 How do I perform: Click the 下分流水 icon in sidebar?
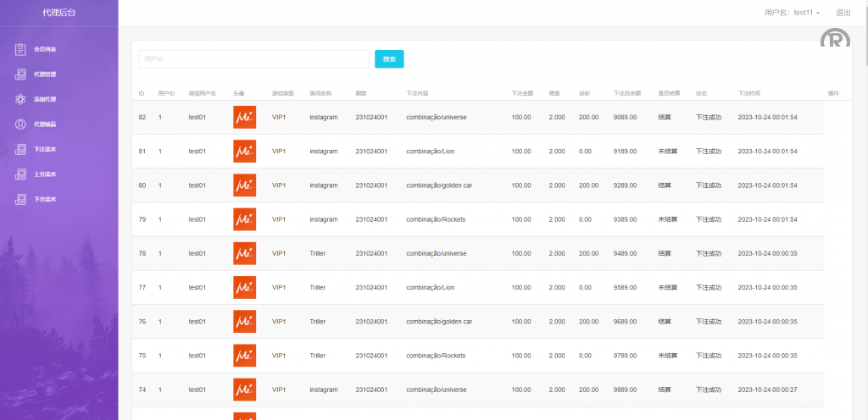[20, 200]
